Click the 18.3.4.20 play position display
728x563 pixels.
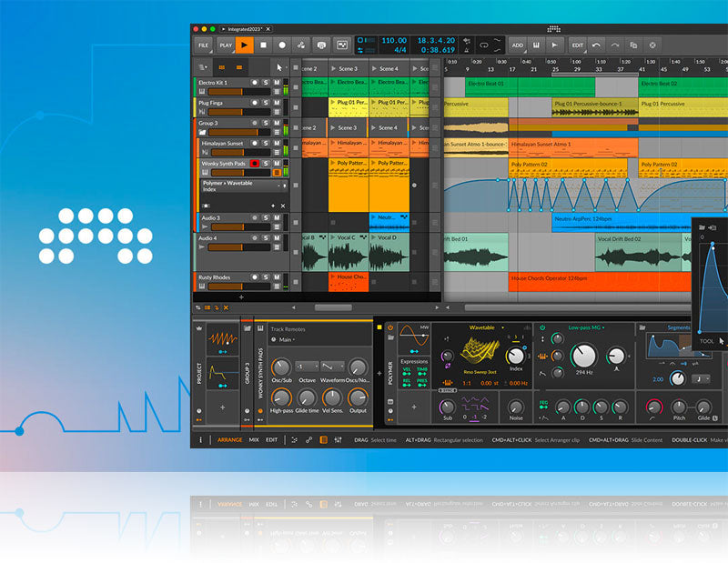(x=436, y=40)
